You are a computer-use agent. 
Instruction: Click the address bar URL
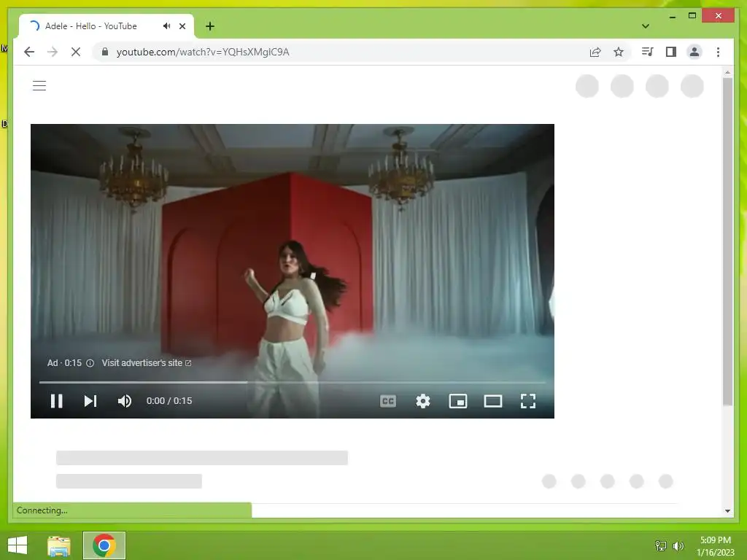click(x=203, y=52)
